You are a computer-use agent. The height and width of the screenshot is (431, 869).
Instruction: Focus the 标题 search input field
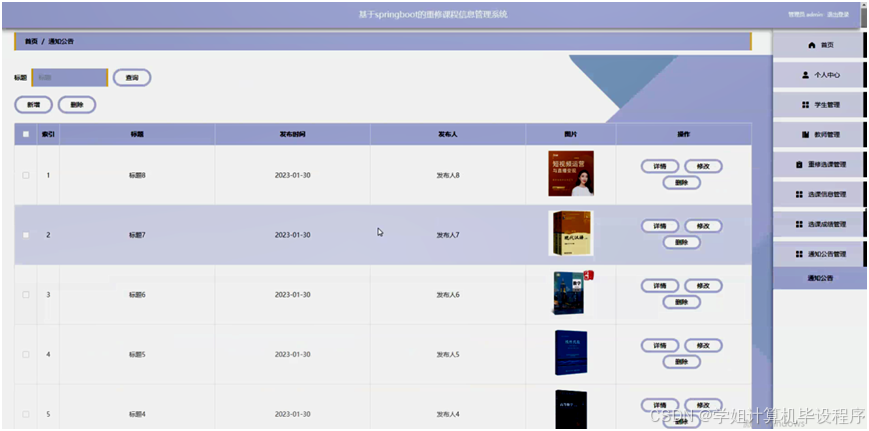[69, 78]
